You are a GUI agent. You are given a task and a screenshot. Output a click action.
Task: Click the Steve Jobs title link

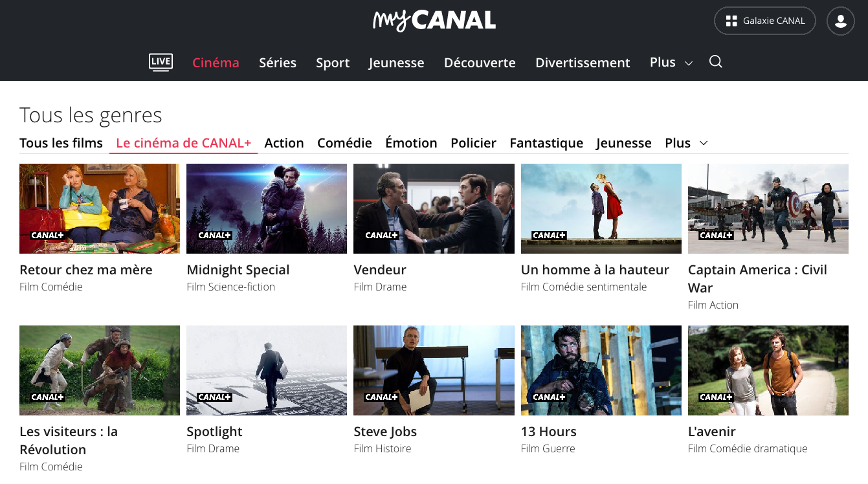tap(385, 432)
